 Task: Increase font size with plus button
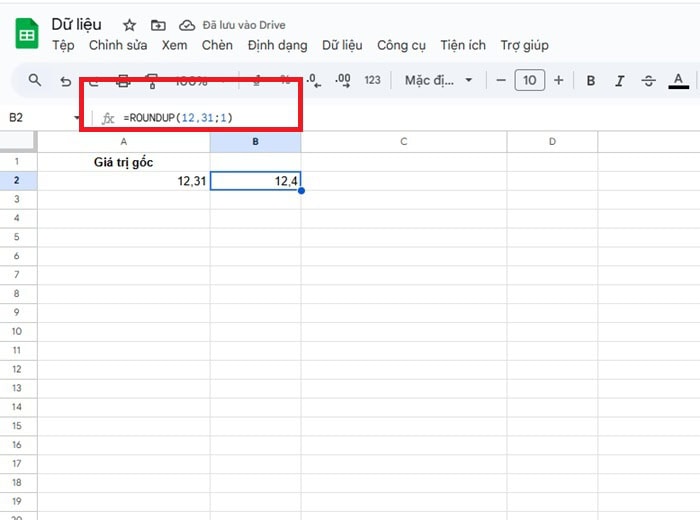click(x=558, y=80)
